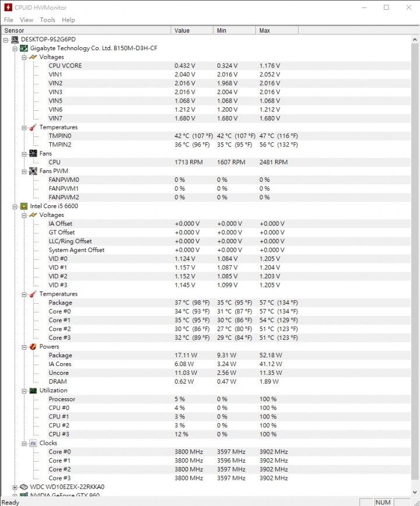Click the Gigabyte motherboard icon
This screenshot has width=420, height=506.
tap(24, 48)
